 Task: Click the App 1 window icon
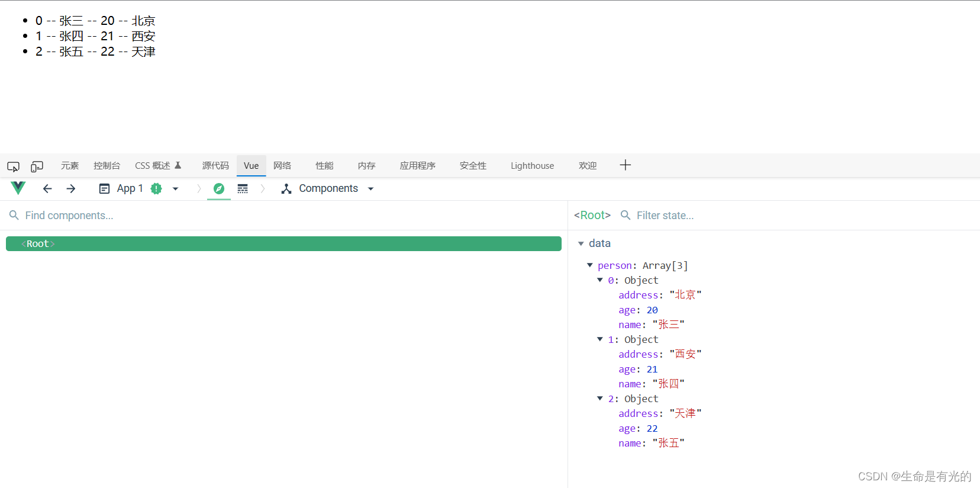[104, 188]
